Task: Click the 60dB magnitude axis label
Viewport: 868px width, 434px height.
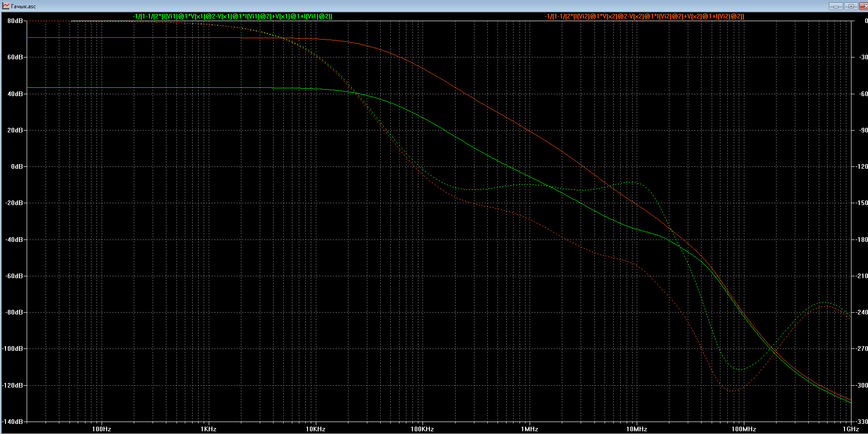Action: pos(15,57)
